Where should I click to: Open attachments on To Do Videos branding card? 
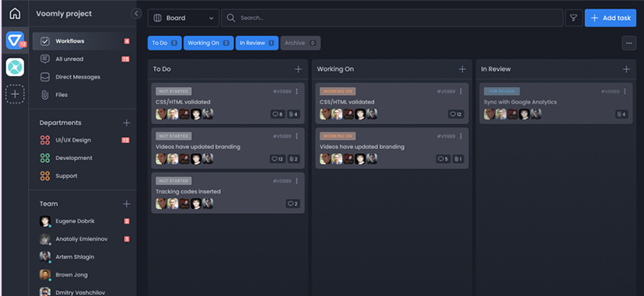coord(293,159)
